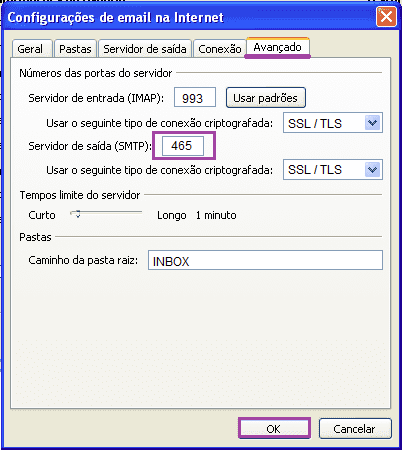Click the INBOX root folder path field
402x450 pixels.
click(x=265, y=260)
